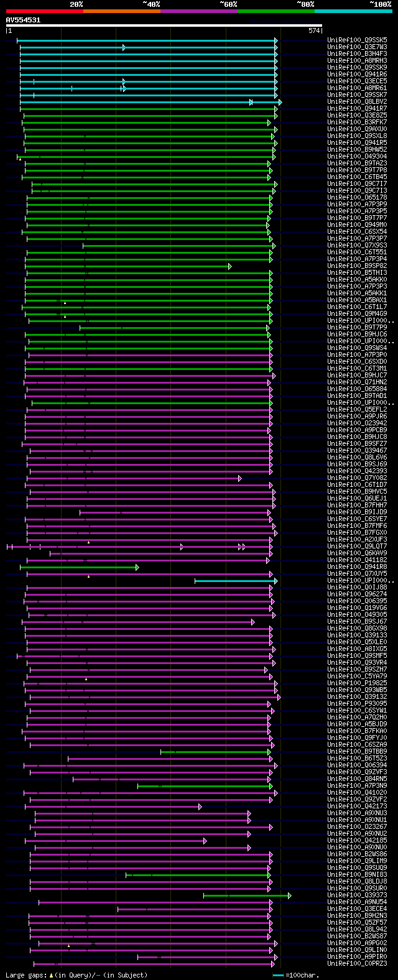Click label UniRef100_O23942
The width and height of the screenshot is (398, 980).
(357, 423)
